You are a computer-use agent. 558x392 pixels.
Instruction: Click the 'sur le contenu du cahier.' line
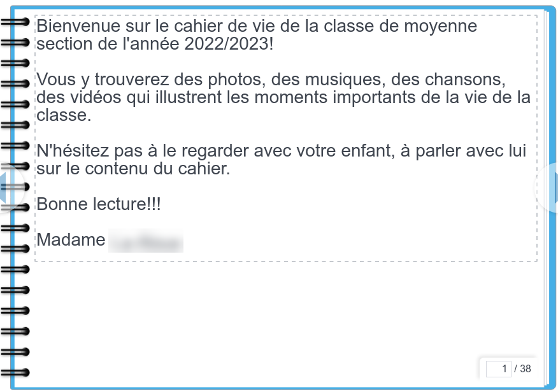click(132, 169)
